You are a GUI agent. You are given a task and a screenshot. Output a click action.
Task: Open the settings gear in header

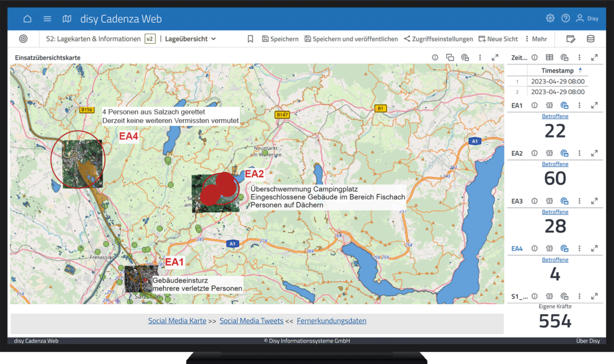tap(550, 18)
